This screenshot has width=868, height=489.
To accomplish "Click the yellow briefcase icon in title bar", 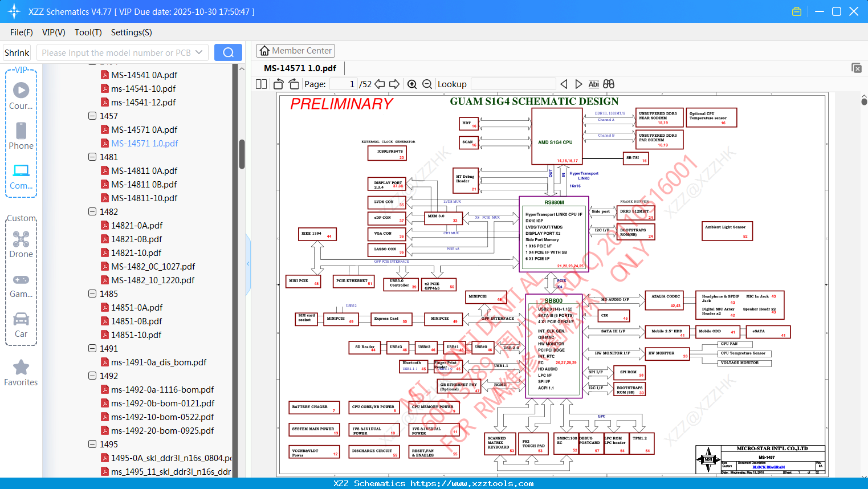I will (x=797, y=11).
